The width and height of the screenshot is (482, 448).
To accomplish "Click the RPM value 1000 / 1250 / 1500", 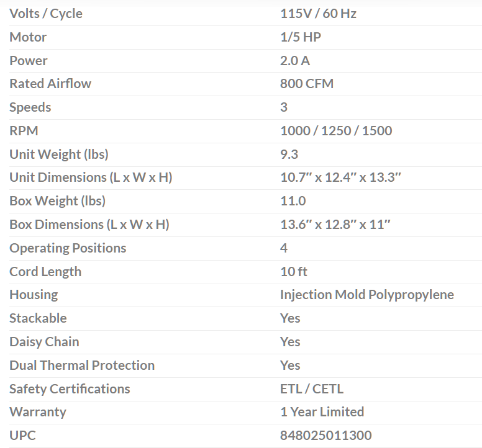I will pos(336,131).
